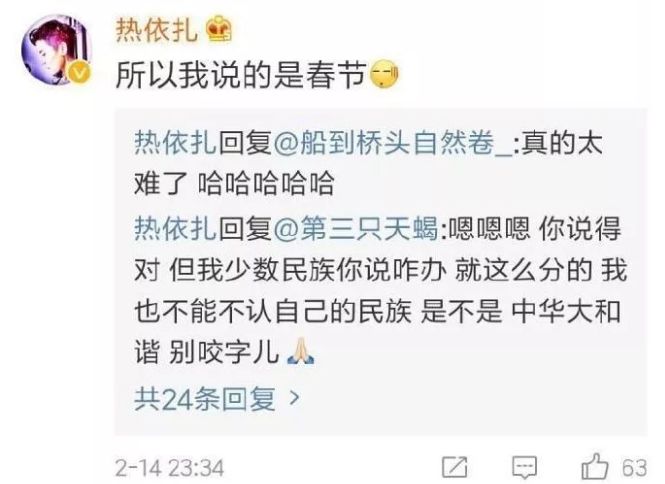Open the @第三只天蝎 mention

[x=356, y=228]
